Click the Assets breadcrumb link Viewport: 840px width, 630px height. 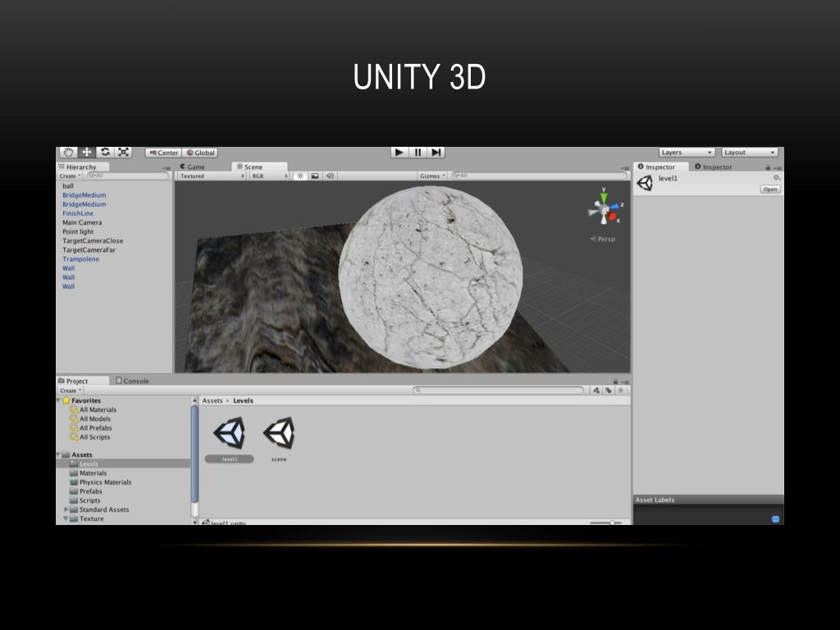coord(212,400)
